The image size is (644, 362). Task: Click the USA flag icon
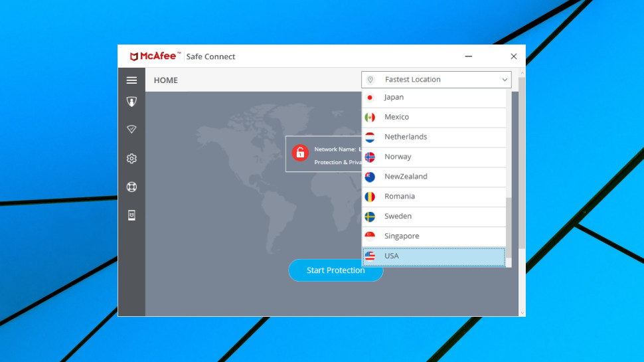click(x=370, y=256)
